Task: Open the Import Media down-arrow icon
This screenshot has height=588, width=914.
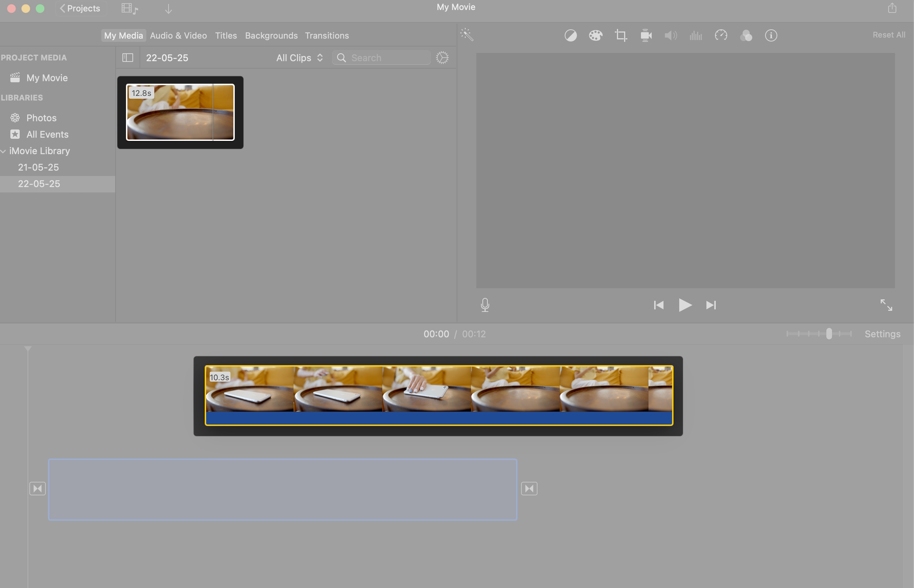Action: pyautogui.click(x=168, y=8)
